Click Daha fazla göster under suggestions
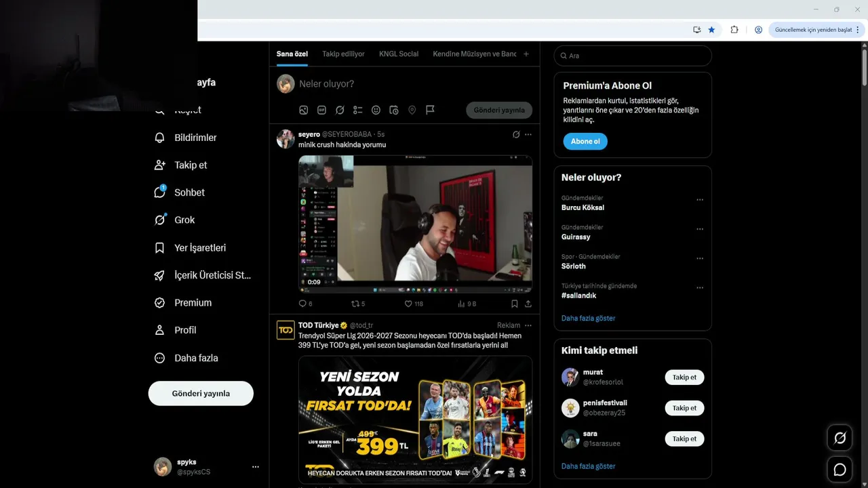 tap(588, 466)
